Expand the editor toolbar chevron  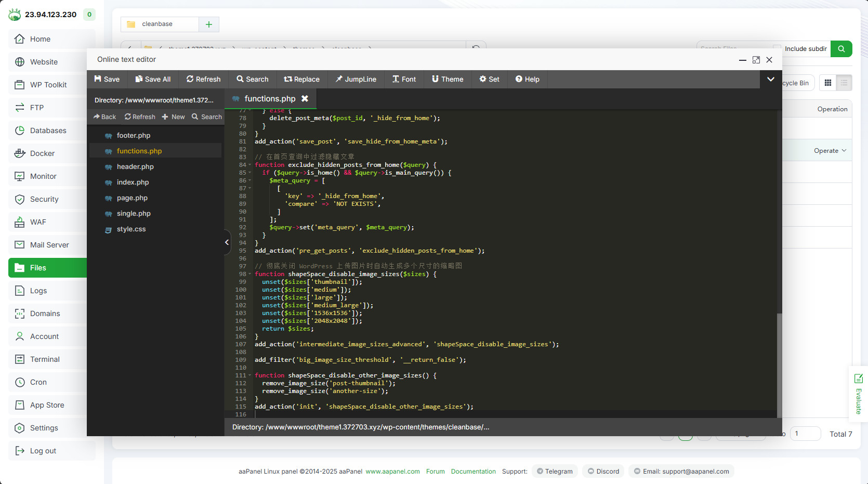click(770, 79)
